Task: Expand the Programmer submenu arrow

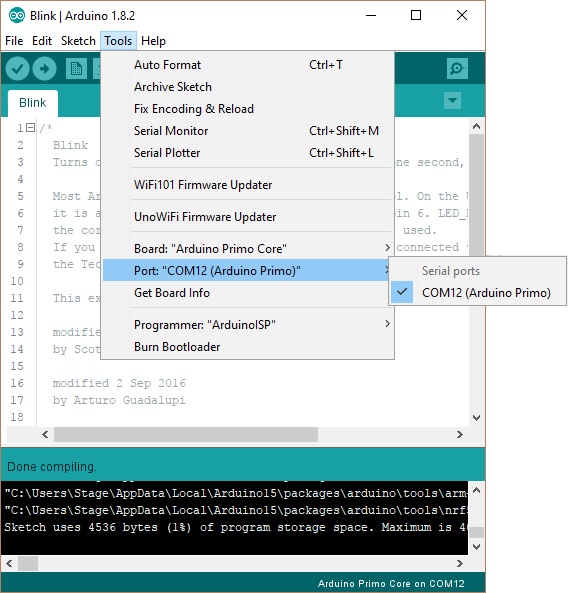Action: coord(387,324)
